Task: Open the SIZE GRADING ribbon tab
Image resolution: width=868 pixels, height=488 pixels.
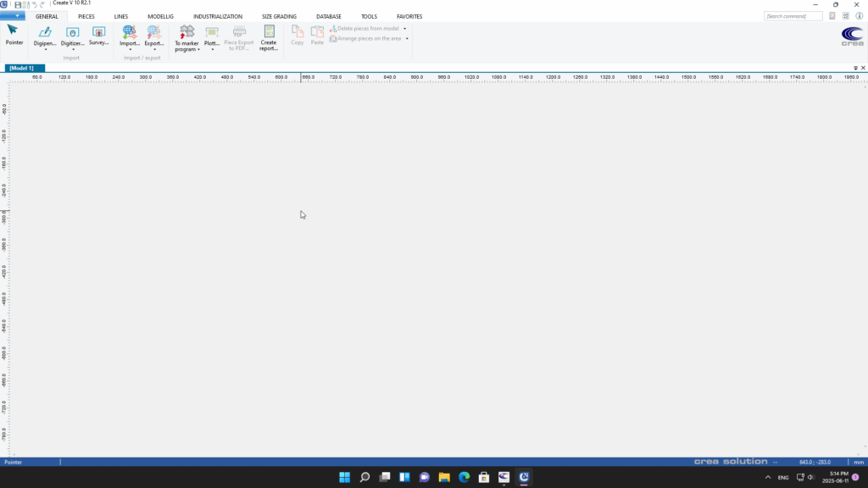Action: click(x=279, y=16)
